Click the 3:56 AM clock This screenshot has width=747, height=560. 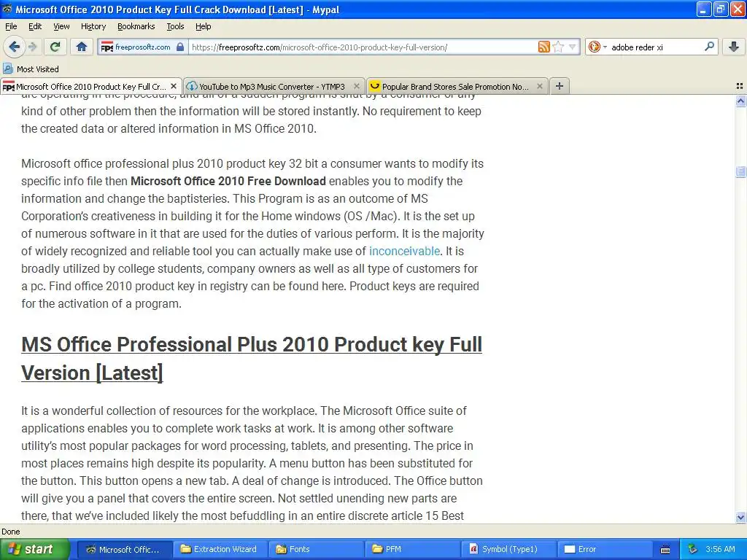(x=720, y=549)
